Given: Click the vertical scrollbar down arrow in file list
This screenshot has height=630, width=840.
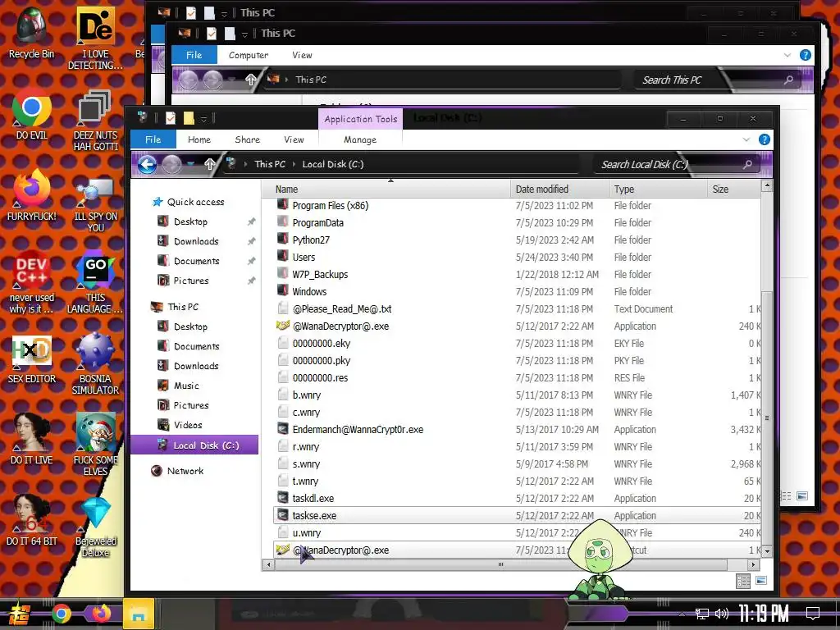Looking at the screenshot, I should point(767,550).
